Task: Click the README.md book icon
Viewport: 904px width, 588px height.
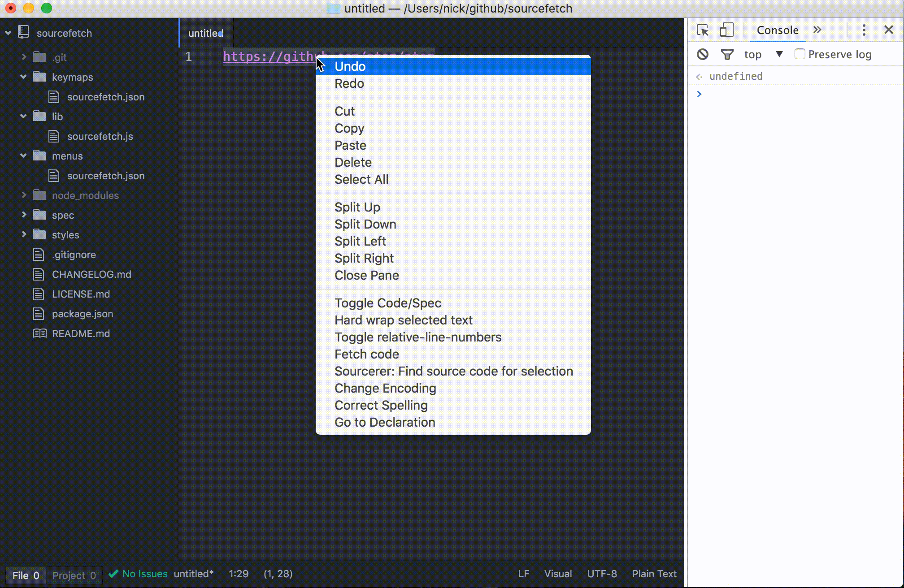Action: pos(40,333)
